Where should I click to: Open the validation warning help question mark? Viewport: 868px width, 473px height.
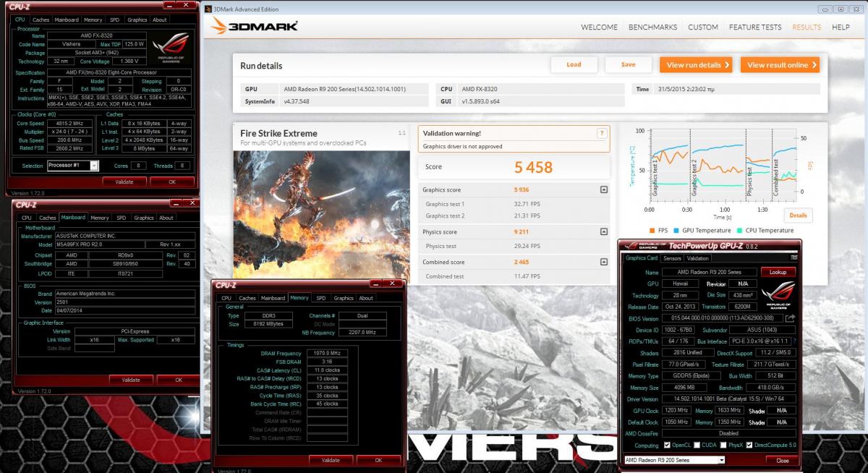[601, 133]
